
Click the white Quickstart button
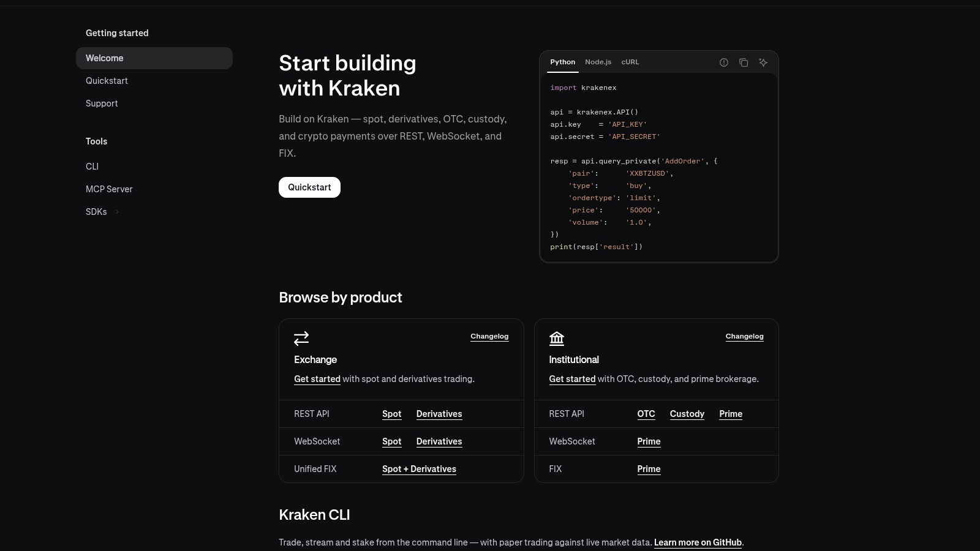309,187
